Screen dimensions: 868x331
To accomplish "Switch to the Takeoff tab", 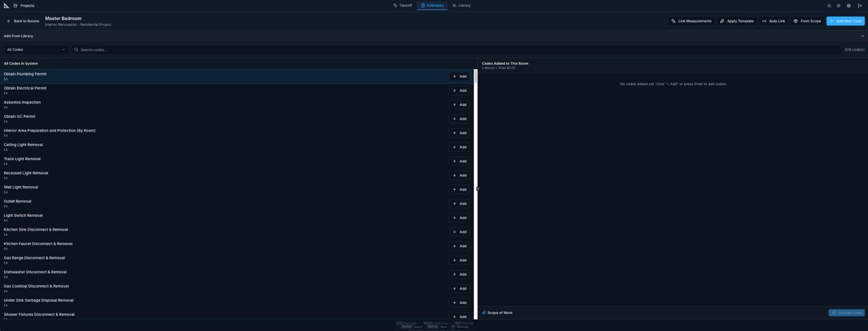I will pyautogui.click(x=402, y=5).
